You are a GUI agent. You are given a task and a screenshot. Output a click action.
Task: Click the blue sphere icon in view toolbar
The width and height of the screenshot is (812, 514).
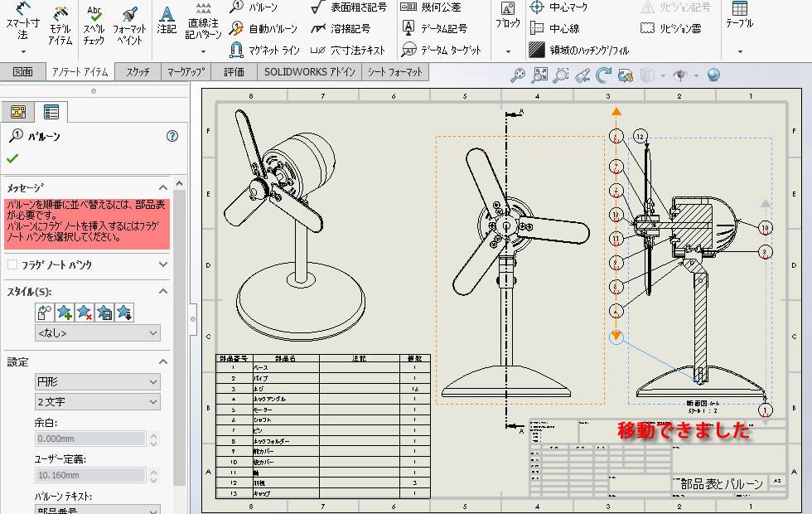point(713,75)
